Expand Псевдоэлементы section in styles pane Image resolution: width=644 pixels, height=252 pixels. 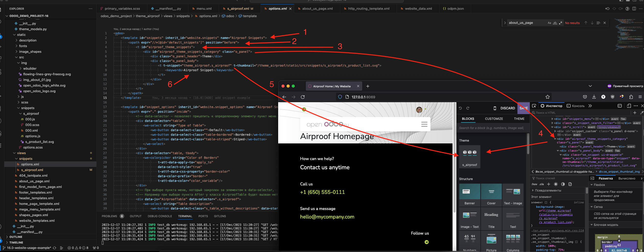pos(533,190)
